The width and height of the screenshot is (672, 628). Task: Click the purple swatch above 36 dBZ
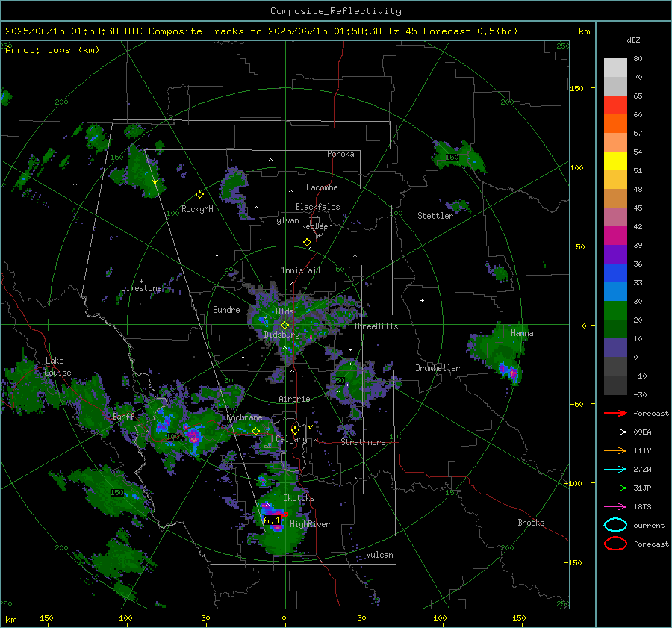coord(615,254)
